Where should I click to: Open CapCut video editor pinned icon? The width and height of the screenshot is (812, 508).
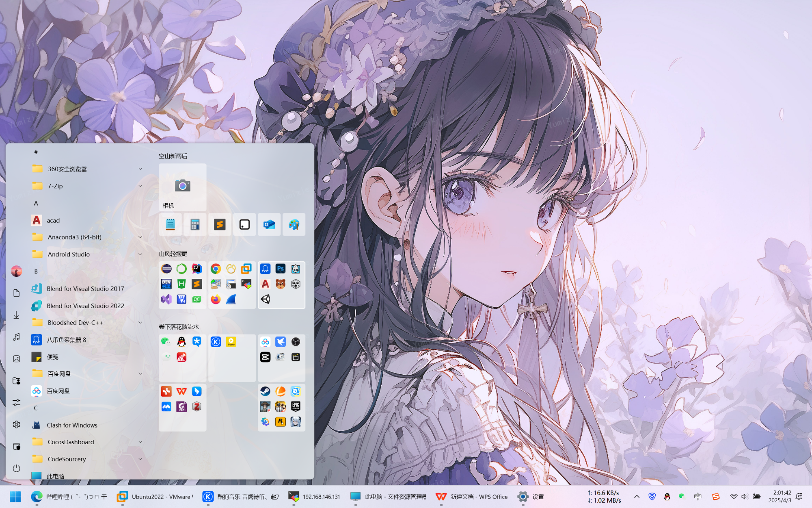coord(266,357)
